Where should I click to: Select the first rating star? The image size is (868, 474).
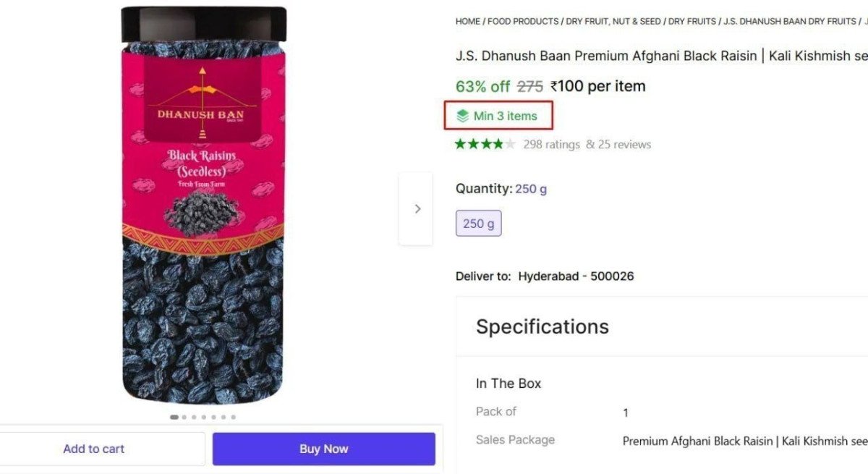461,143
